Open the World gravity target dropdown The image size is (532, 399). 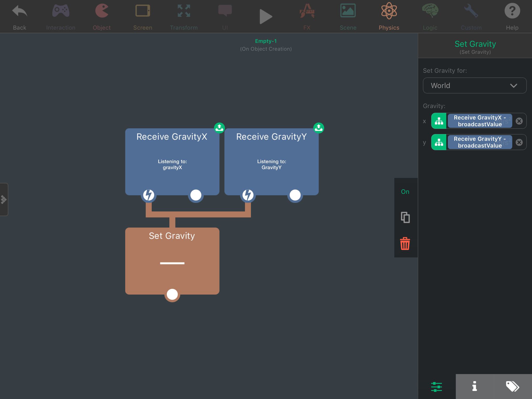[475, 85]
